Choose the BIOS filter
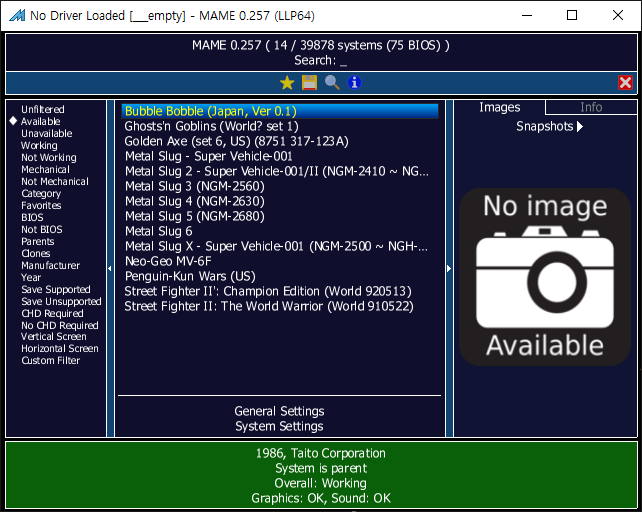 click(x=32, y=217)
